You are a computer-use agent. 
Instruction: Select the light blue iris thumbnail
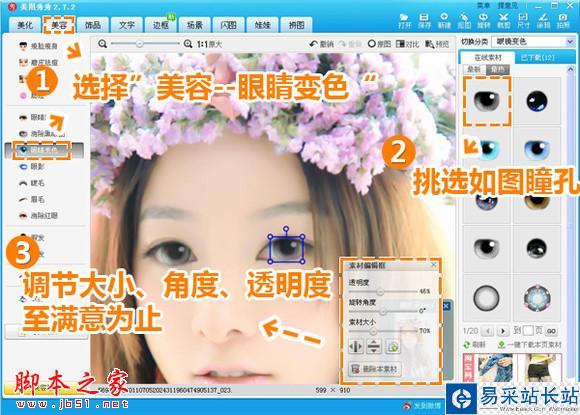[537, 149]
